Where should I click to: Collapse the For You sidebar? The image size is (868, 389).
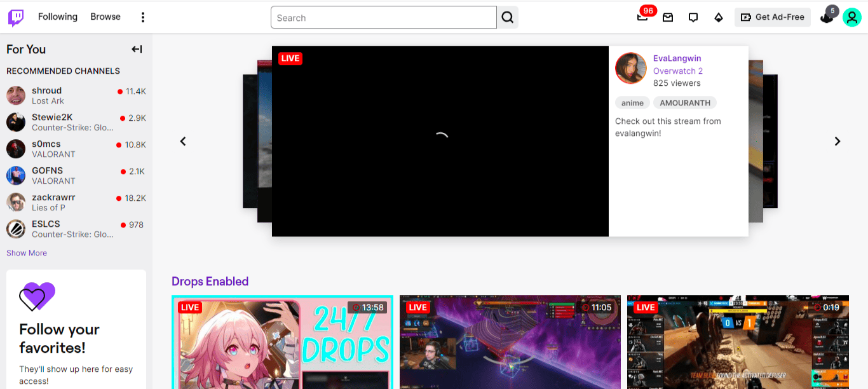pos(137,50)
